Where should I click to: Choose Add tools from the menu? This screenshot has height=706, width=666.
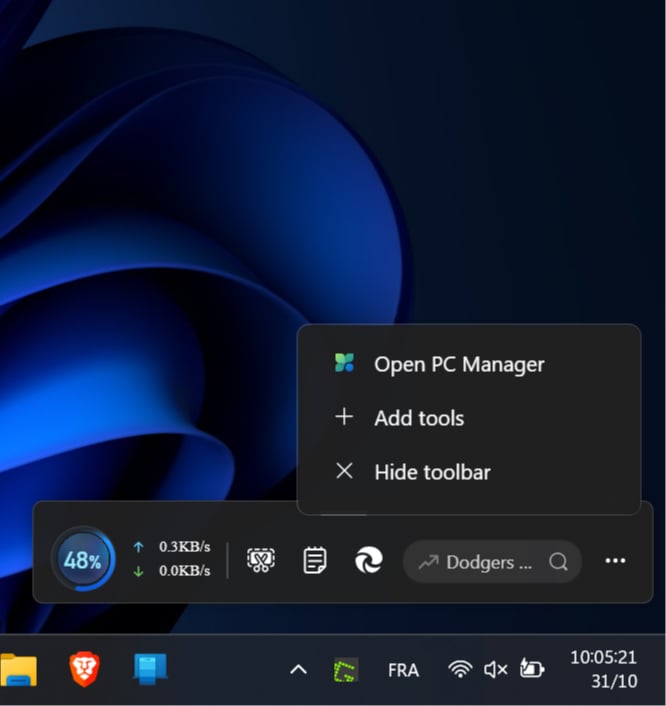[418, 418]
